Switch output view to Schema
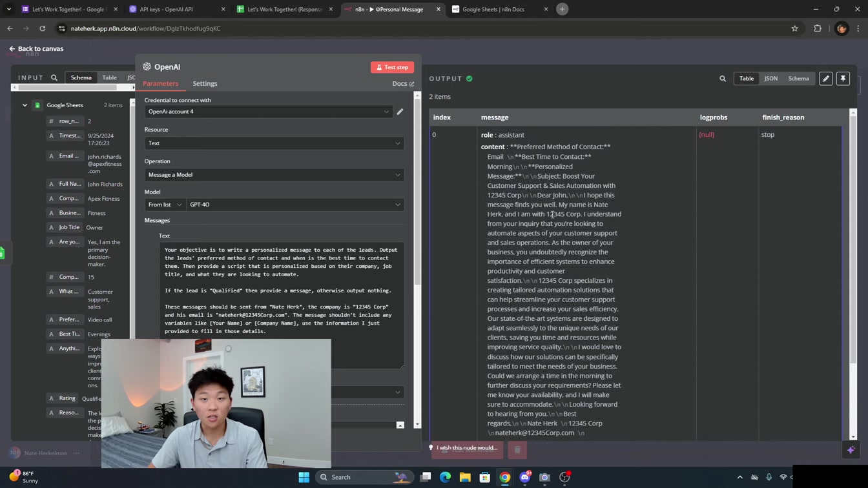The width and height of the screenshot is (868, 488). point(799,79)
